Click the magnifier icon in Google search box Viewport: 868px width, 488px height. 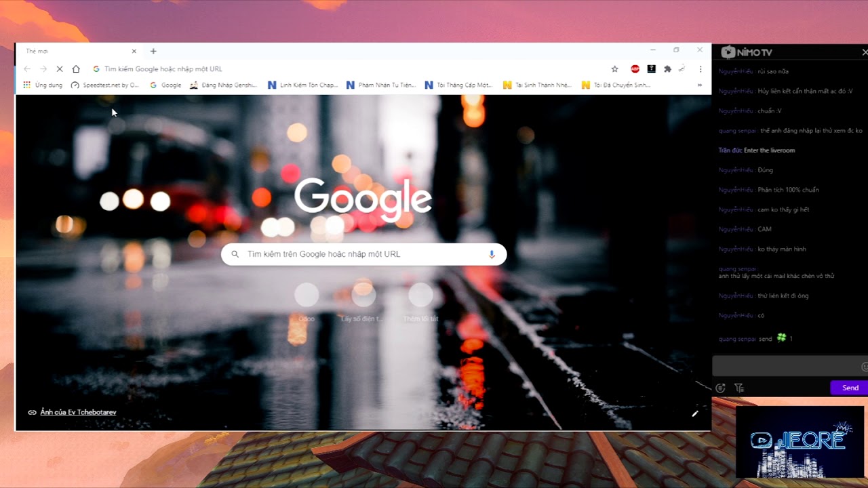coord(235,254)
